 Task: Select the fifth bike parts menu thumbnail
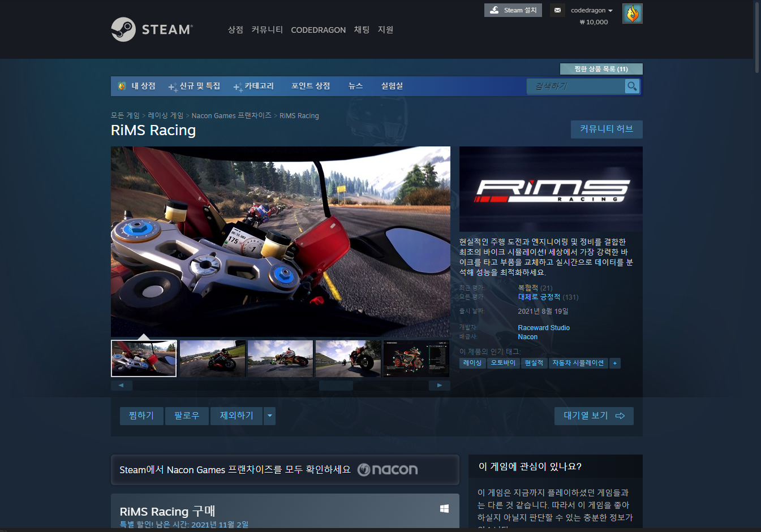[416, 358]
